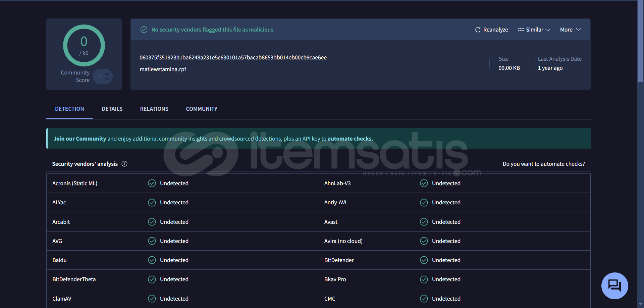Click the 'BitDefenderTheta' vendor name
Viewport: 644px width, 308px height.
(74, 279)
